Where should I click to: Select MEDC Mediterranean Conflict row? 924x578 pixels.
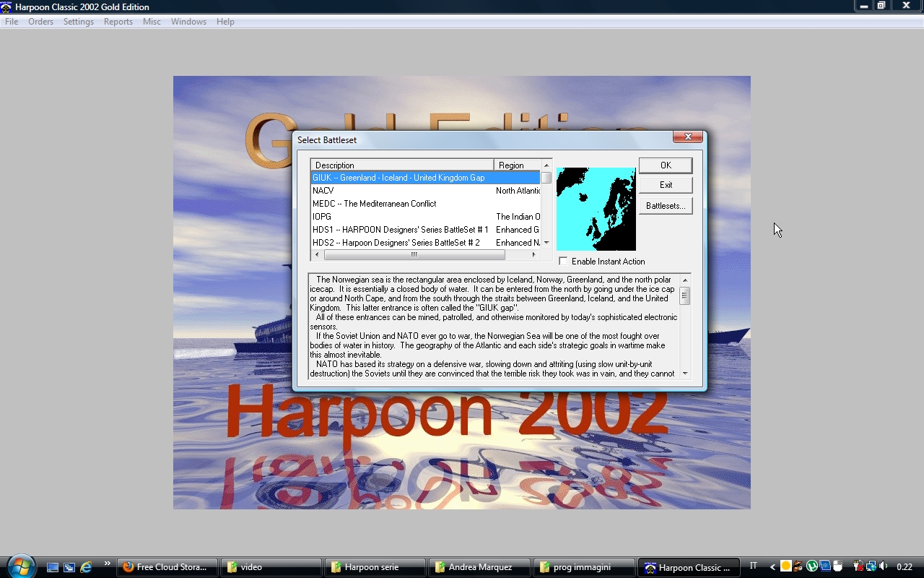[x=425, y=204]
